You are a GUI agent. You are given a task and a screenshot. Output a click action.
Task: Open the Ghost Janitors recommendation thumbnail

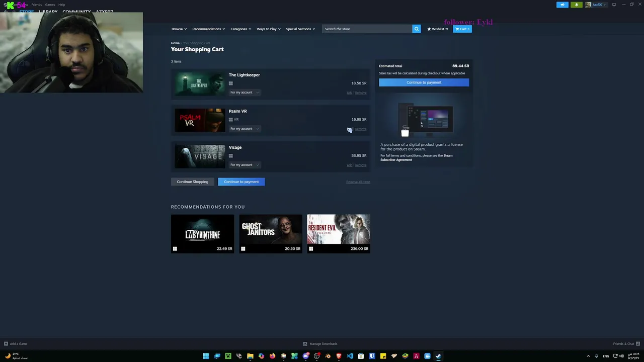point(271,234)
